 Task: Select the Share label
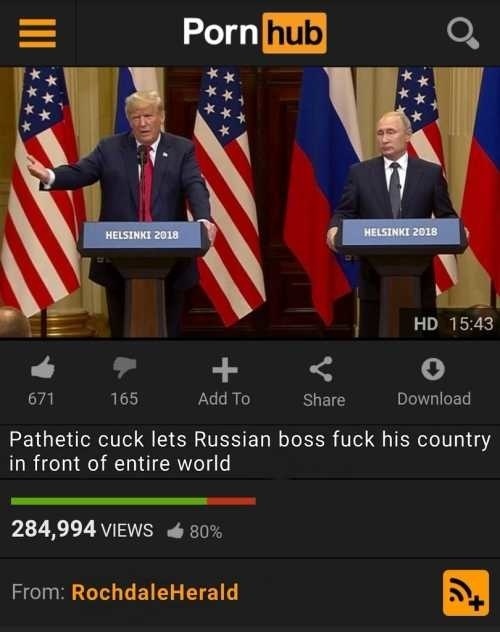pyautogui.click(x=324, y=400)
